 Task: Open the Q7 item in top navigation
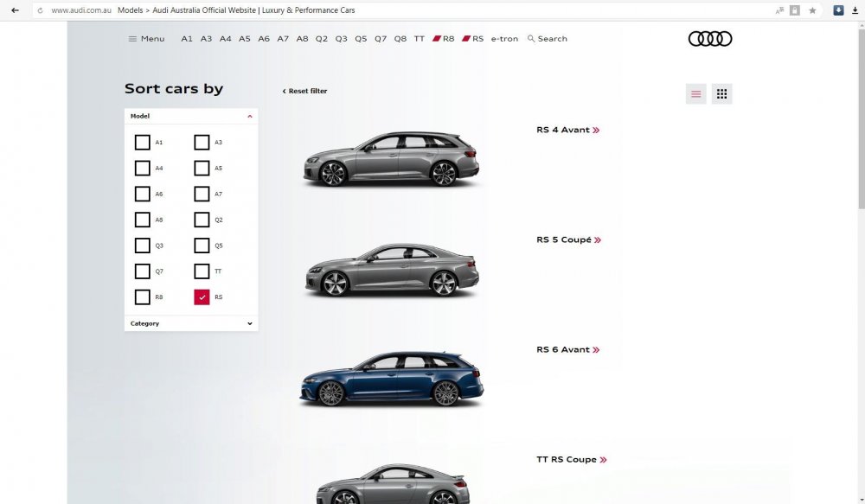(381, 39)
